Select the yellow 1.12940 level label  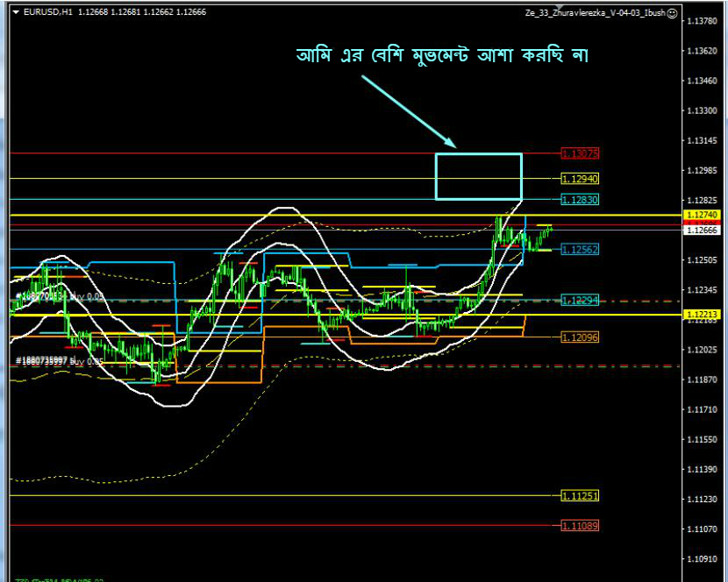point(580,179)
